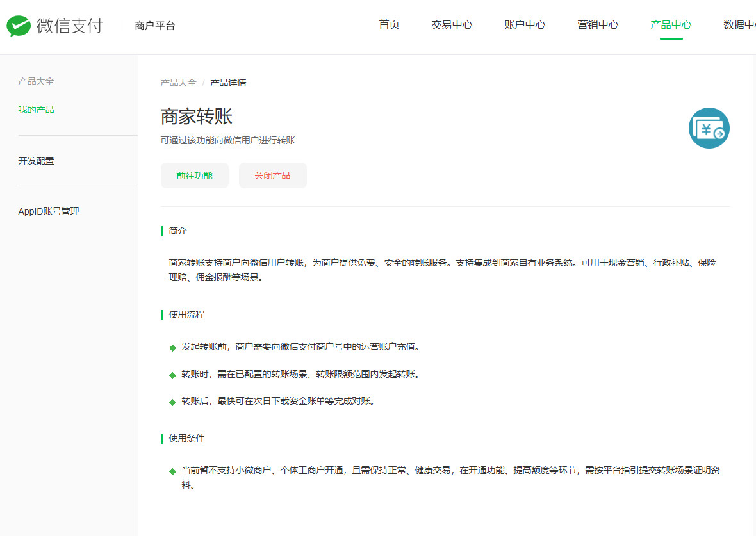Click the 商家转账 wallet product icon
This screenshot has width=756, height=536.
709,128
